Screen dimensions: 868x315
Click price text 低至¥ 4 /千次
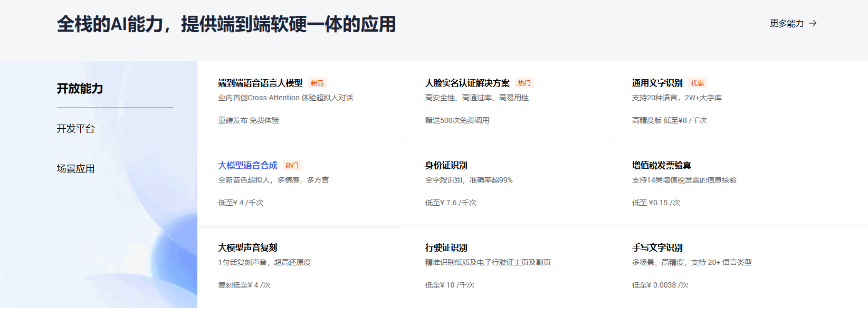click(241, 203)
